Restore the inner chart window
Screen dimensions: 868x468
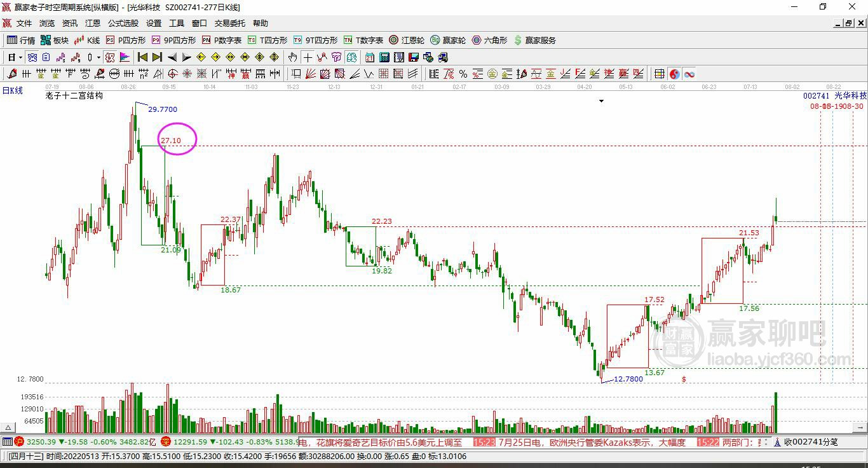(x=849, y=24)
